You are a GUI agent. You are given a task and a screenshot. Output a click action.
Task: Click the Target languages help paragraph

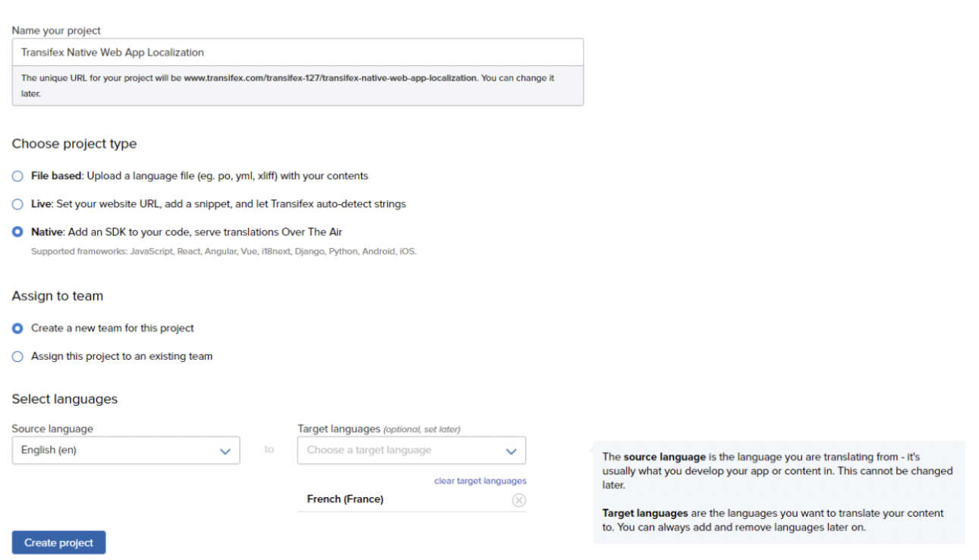[x=773, y=521]
